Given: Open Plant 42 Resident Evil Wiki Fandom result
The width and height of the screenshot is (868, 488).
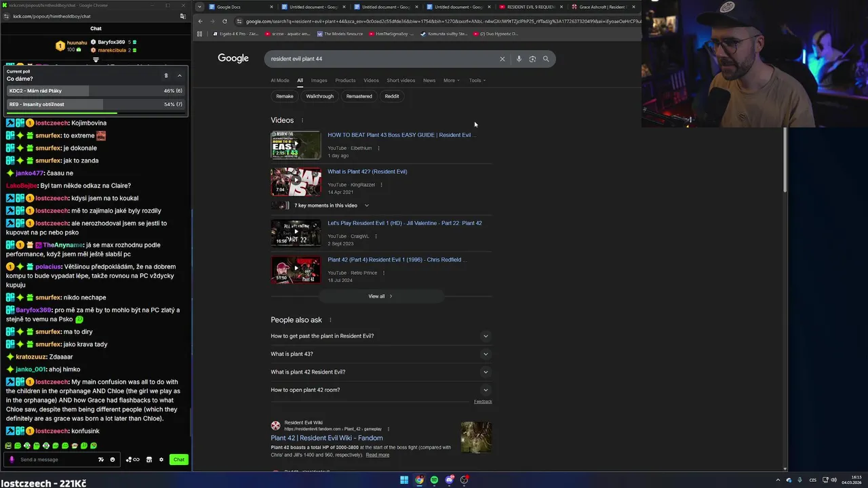Looking at the screenshot, I should click(327, 438).
